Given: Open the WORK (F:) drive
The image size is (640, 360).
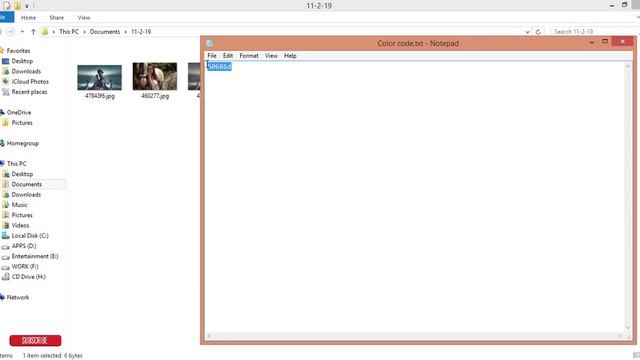Looking at the screenshot, I should point(24,266).
